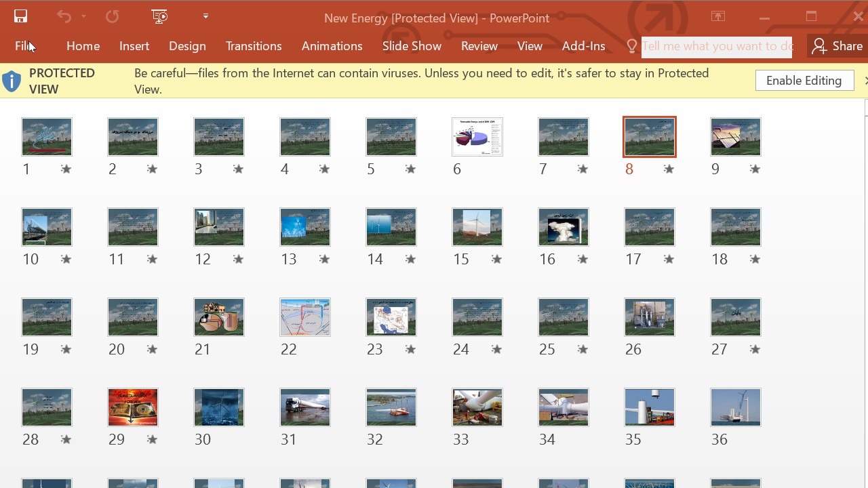Viewport: 868px width, 488px height.
Task: Select slide 9 solar panel thumbnail
Action: (x=736, y=136)
